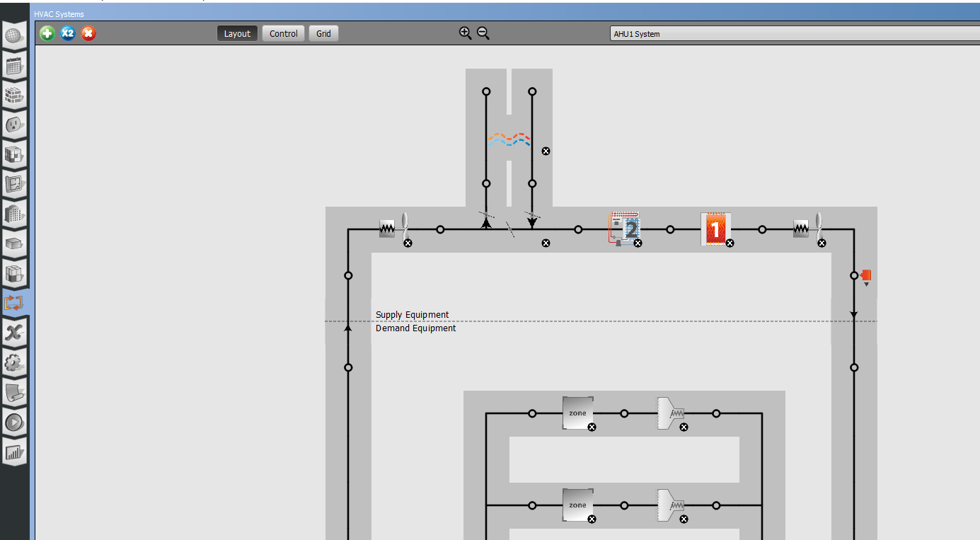Screen dimensions: 980x540
Task: Select the node left of the lower zone
Action: coord(532,505)
